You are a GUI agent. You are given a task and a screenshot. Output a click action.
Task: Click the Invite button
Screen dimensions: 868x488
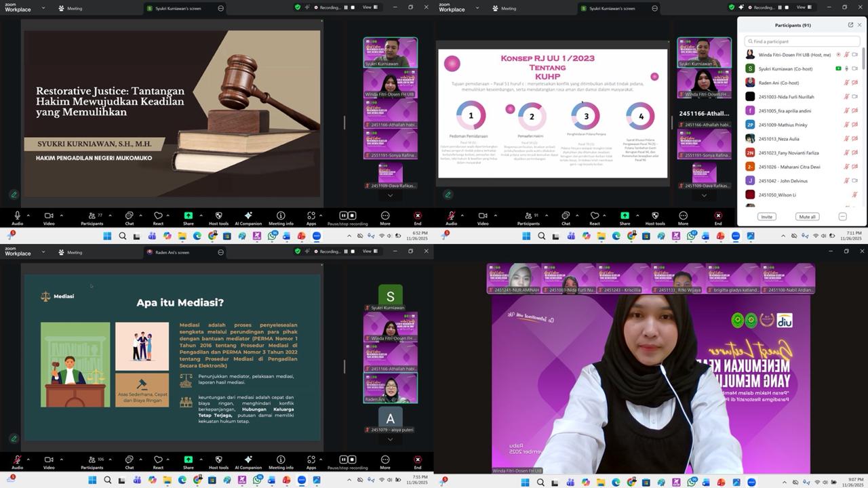coord(766,217)
